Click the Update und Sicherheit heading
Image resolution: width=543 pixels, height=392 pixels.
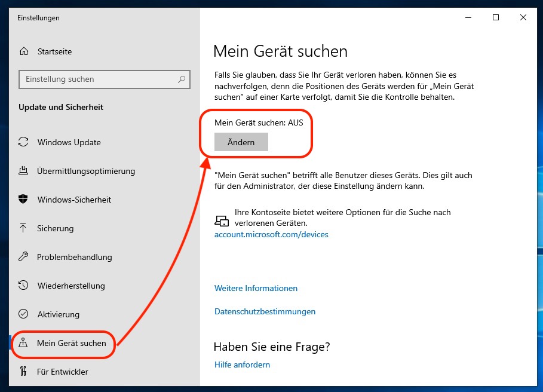[61, 108]
